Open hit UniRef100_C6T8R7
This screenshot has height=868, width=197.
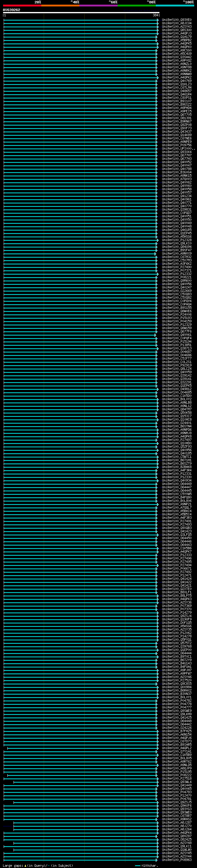[x=177, y=816]
